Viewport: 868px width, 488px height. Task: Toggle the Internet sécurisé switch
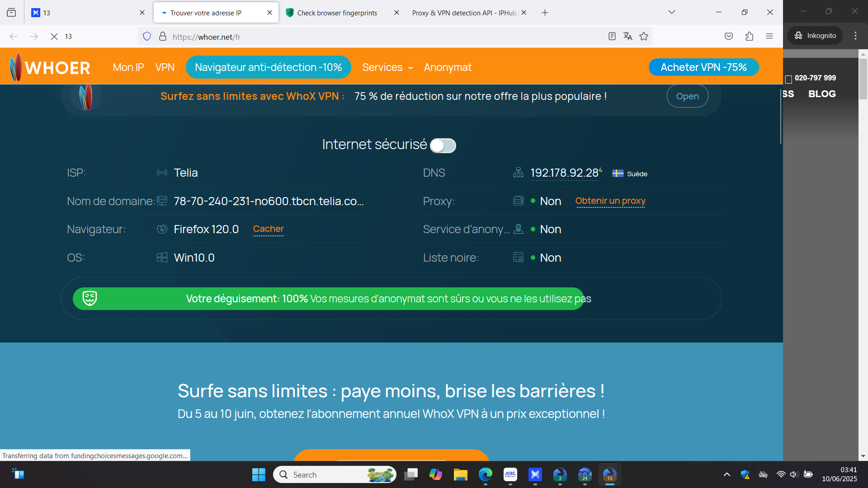[x=443, y=145]
